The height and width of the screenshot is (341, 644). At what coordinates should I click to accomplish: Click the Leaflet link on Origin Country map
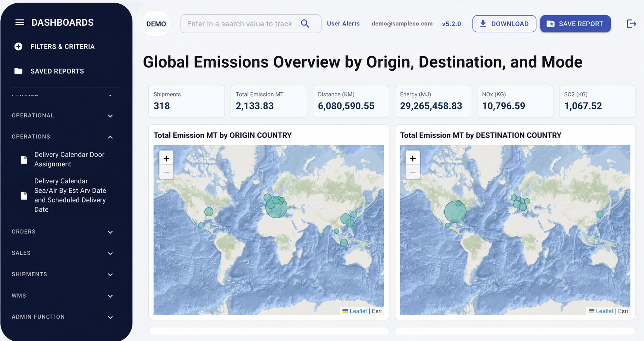358,311
